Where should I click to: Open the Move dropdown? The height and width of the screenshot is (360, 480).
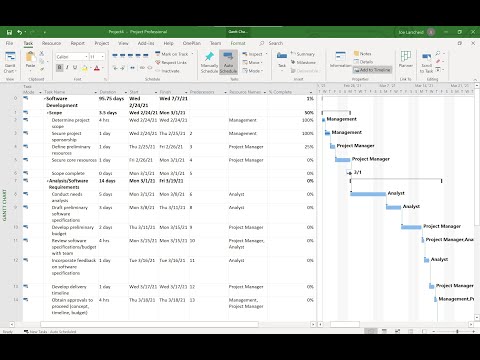(x=252, y=62)
